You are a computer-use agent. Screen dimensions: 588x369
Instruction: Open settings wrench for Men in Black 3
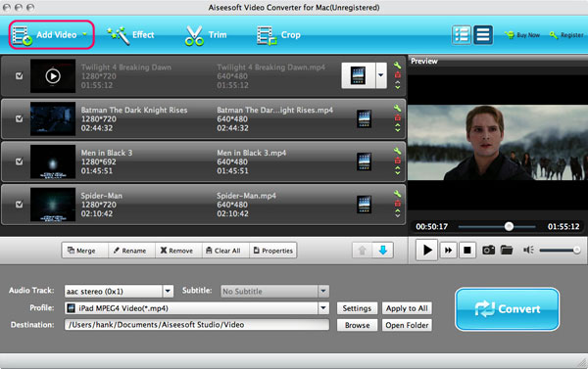[x=398, y=151]
